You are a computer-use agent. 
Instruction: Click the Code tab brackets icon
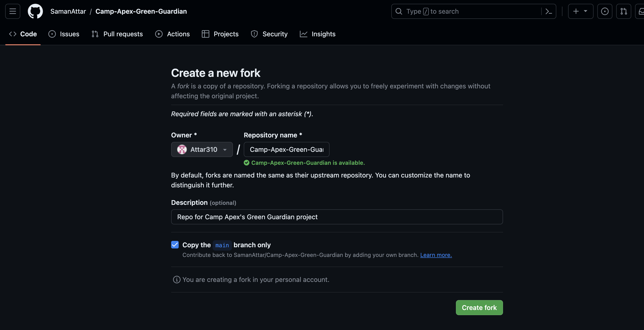tap(13, 34)
